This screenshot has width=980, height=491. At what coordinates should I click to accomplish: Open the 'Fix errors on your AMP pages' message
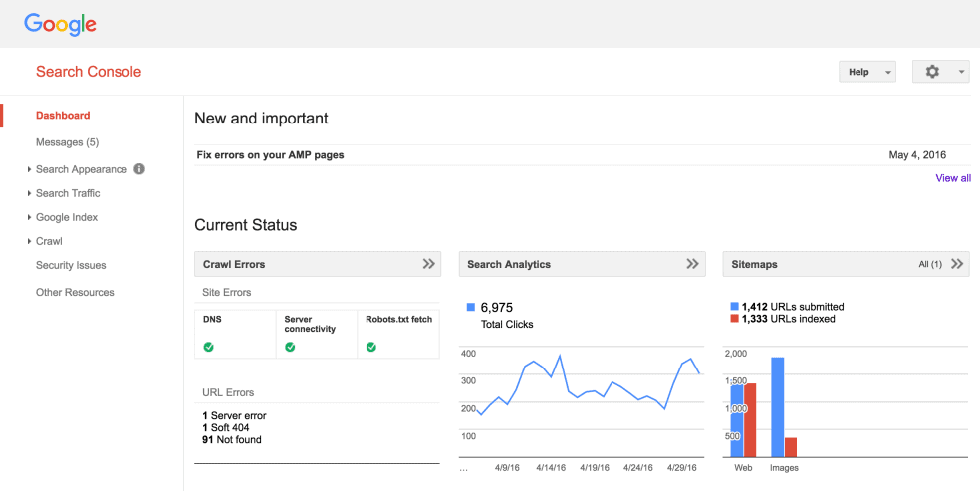(x=271, y=155)
